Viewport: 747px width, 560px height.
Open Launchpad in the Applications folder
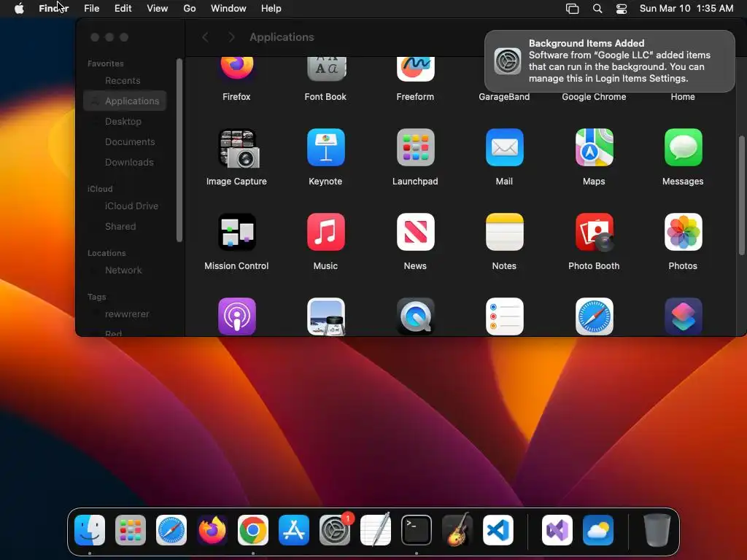click(x=415, y=147)
